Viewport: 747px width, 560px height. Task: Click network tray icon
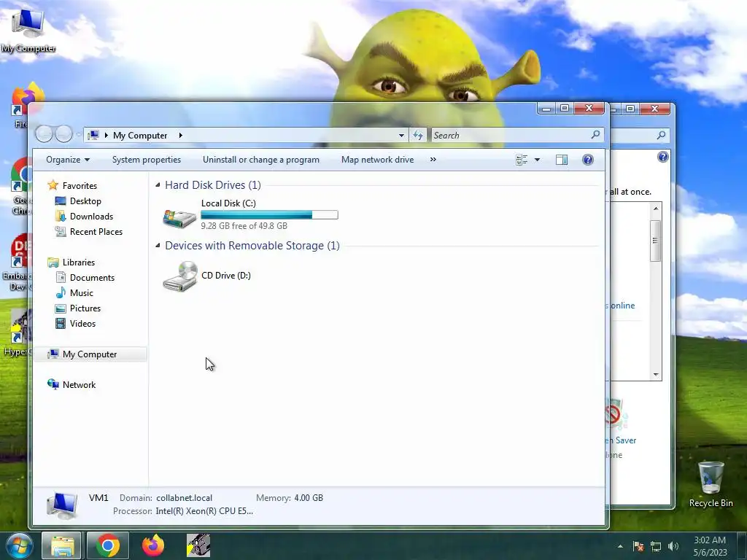pos(656,546)
